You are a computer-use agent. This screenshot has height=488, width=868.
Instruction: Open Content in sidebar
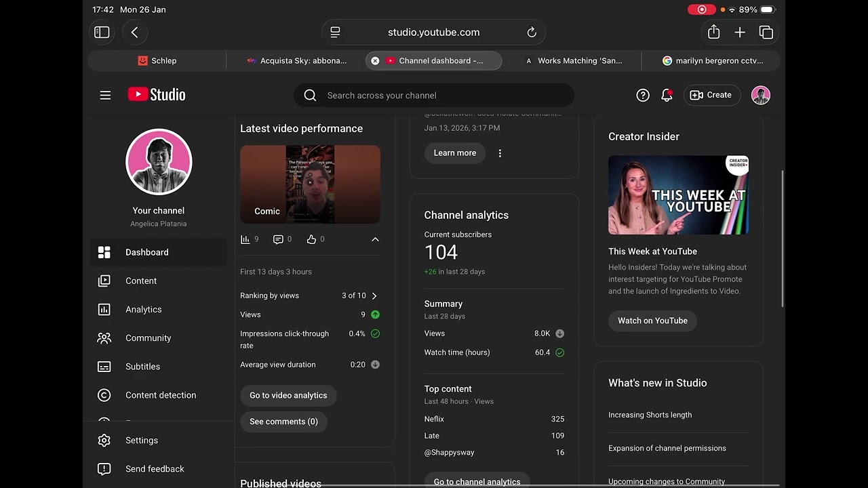(x=159, y=281)
